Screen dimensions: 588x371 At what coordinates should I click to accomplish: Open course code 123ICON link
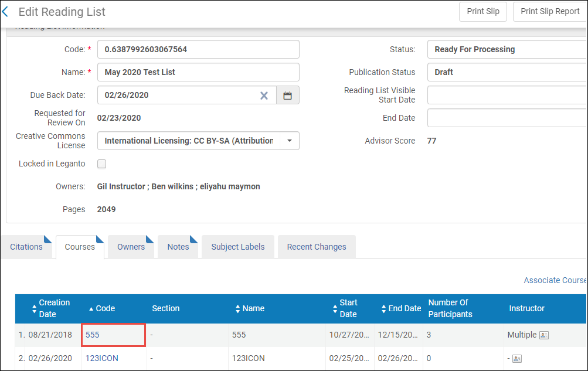pos(101,358)
